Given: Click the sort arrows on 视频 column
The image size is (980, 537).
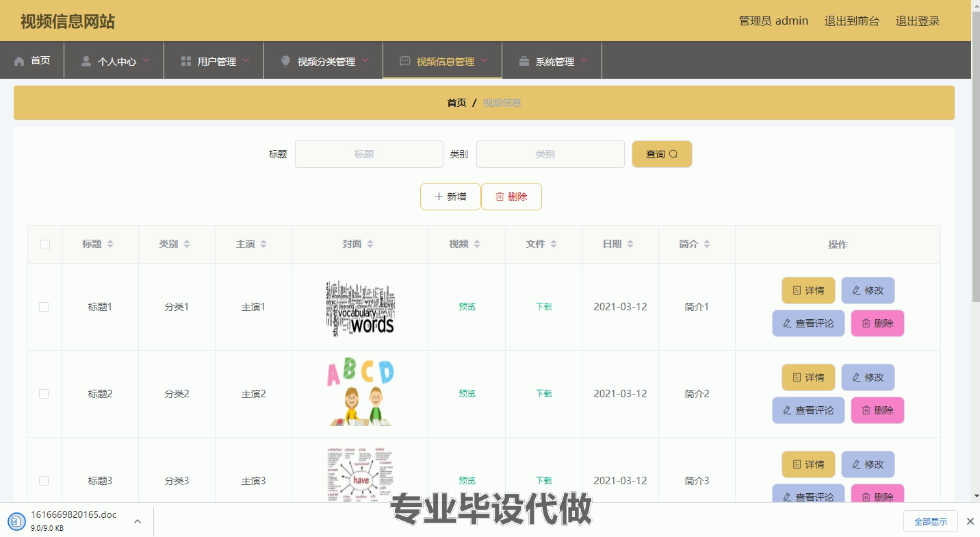Looking at the screenshot, I should click(477, 245).
